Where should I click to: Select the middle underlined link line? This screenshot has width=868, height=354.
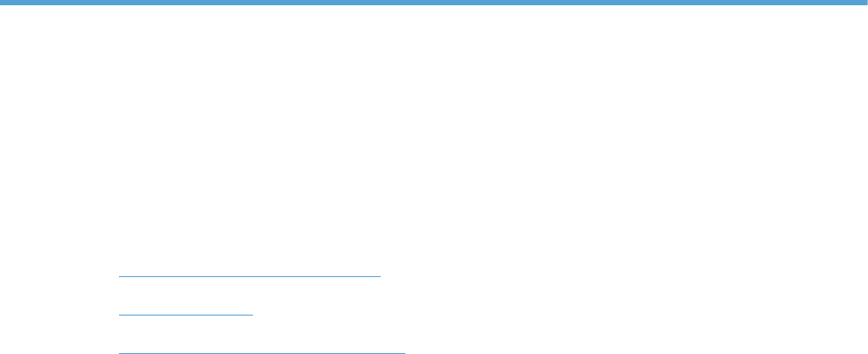[185, 315]
